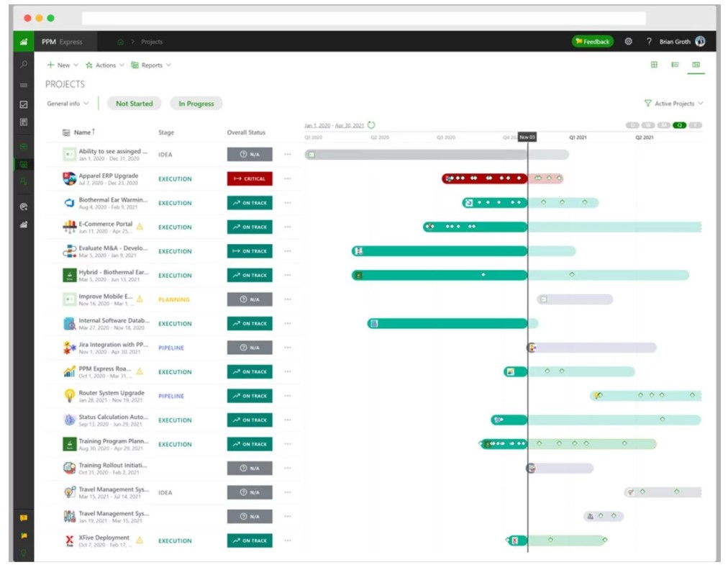Screen dimensions: 728x570
Task: Click the PPM Express Roadmap warning triangle
Action: (x=140, y=371)
